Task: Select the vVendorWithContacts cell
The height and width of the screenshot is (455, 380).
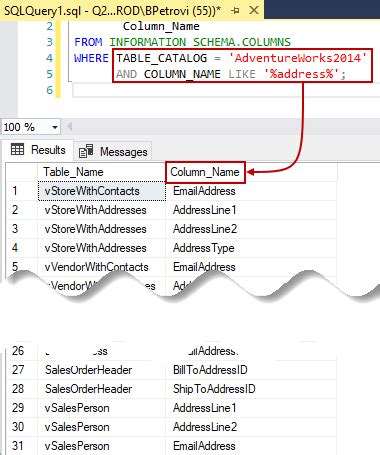Action: tap(102, 267)
